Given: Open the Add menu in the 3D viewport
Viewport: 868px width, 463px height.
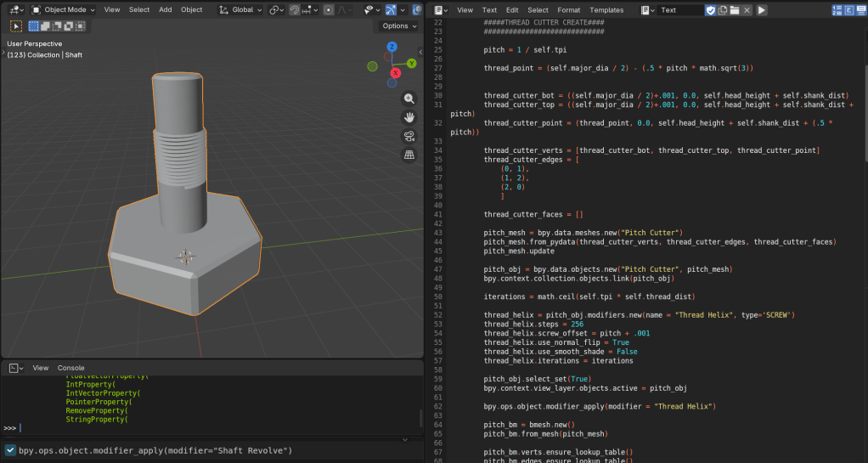Looking at the screenshot, I should [165, 10].
